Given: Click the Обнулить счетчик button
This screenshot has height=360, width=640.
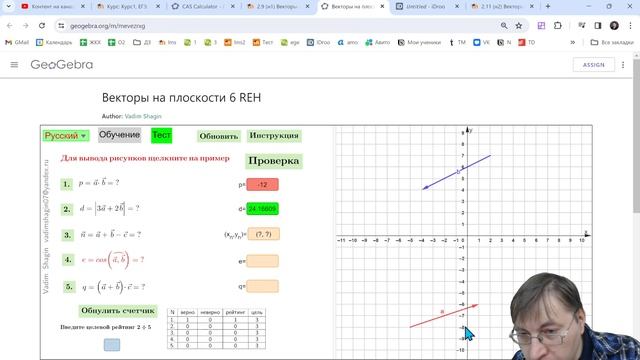Looking at the screenshot, I should pyautogui.click(x=118, y=311).
